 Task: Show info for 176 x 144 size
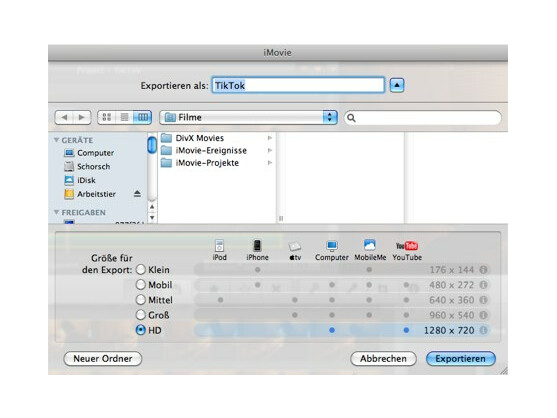click(x=483, y=270)
